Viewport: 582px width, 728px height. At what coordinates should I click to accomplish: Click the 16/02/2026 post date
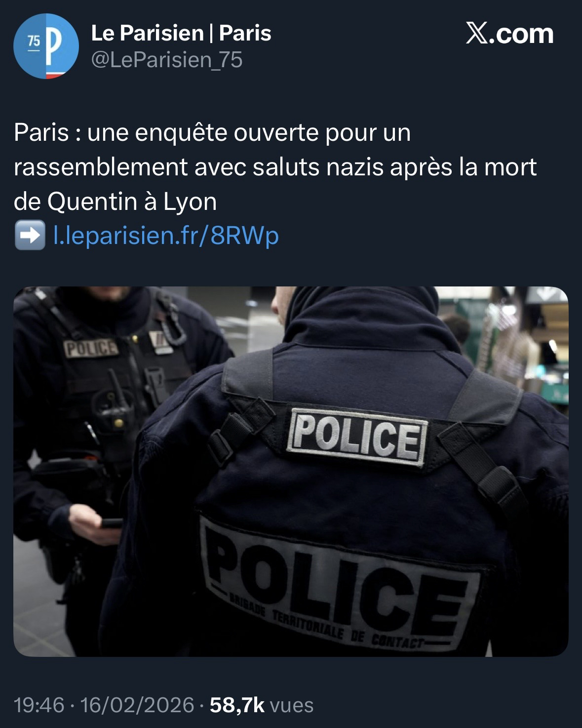[137, 705]
